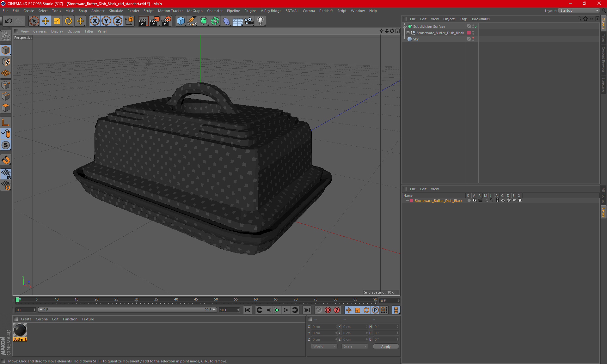Toggle viewport maximize icon
607x364 pixels.
tap(397, 31)
